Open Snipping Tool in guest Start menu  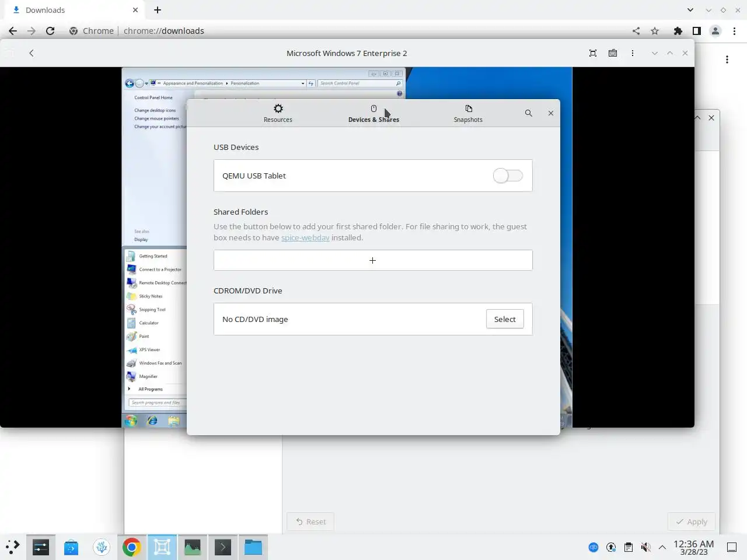coord(152,310)
